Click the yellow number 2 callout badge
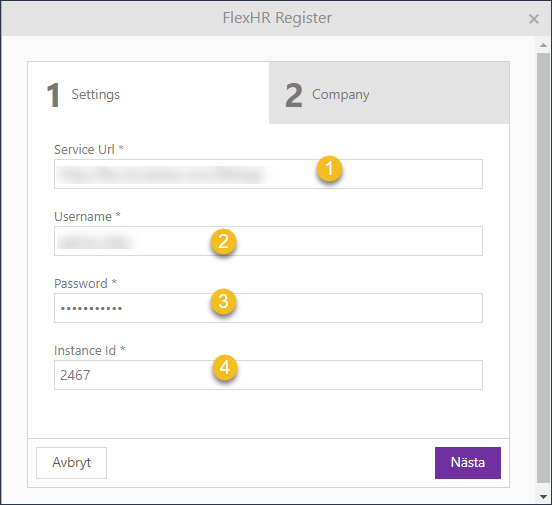This screenshot has width=552, height=505. tap(223, 242)
